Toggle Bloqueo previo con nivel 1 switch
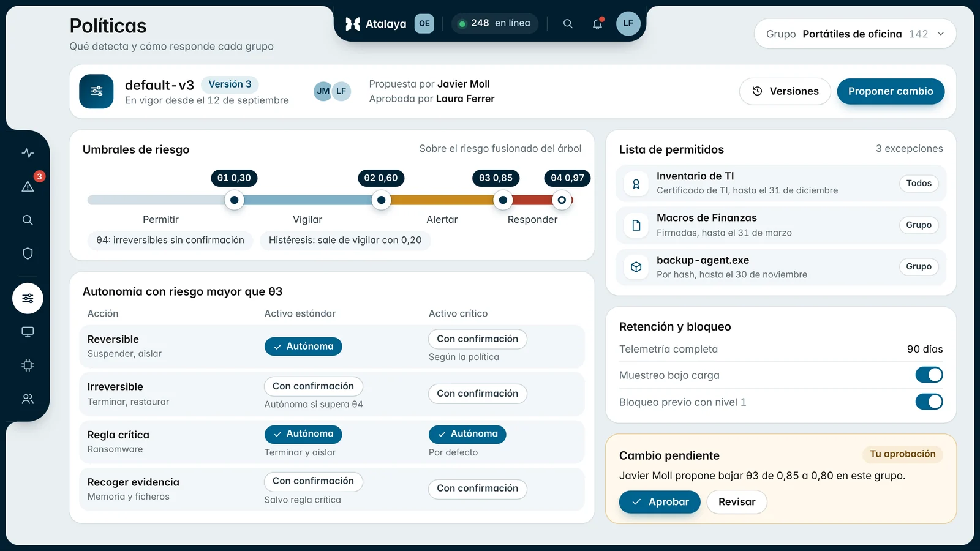 pos(929,402)
